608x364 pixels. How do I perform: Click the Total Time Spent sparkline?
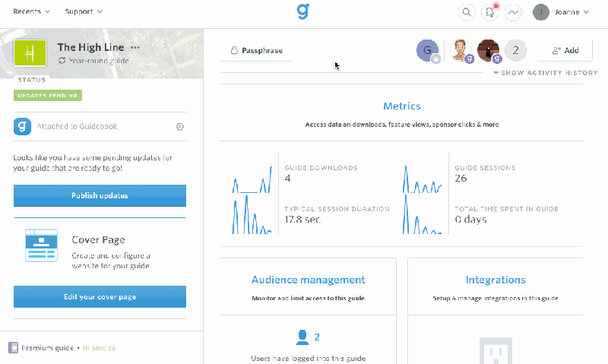click(422, 214)
